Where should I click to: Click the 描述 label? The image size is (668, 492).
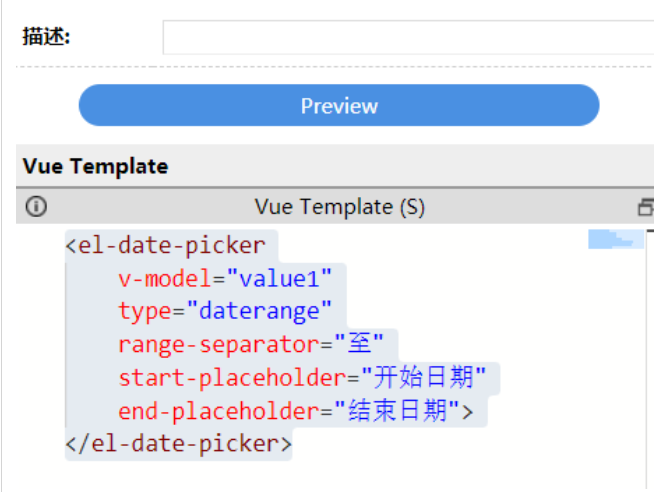(x=46, y=38)
